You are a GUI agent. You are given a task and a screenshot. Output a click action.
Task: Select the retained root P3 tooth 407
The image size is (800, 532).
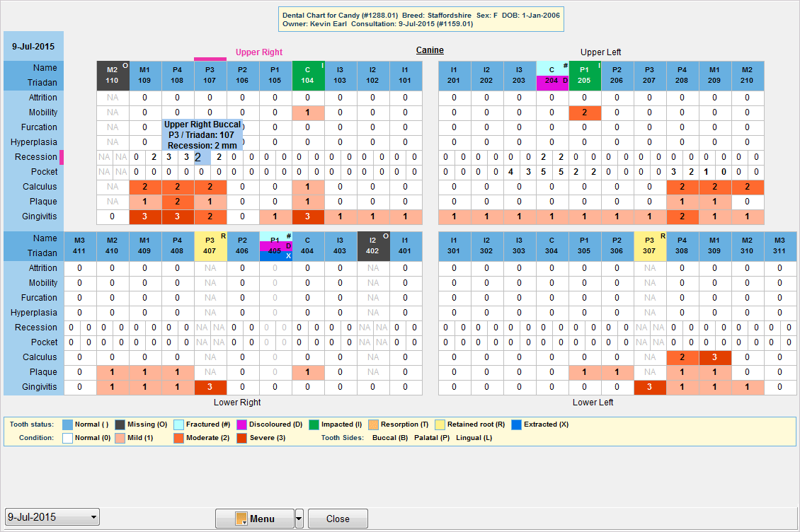[210, 245]
